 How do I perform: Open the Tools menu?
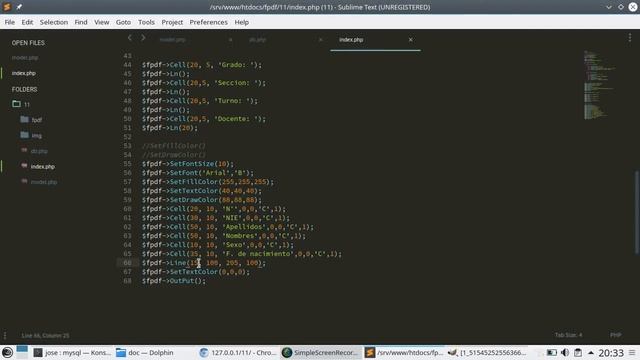[x=146, y=22]
